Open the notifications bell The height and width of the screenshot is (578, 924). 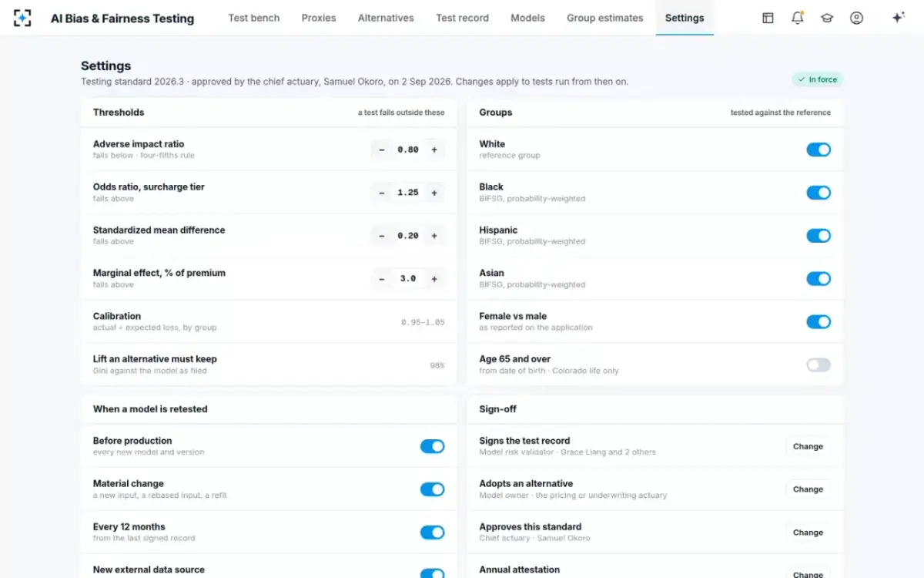pyautogui.click(x=798, y=18)
